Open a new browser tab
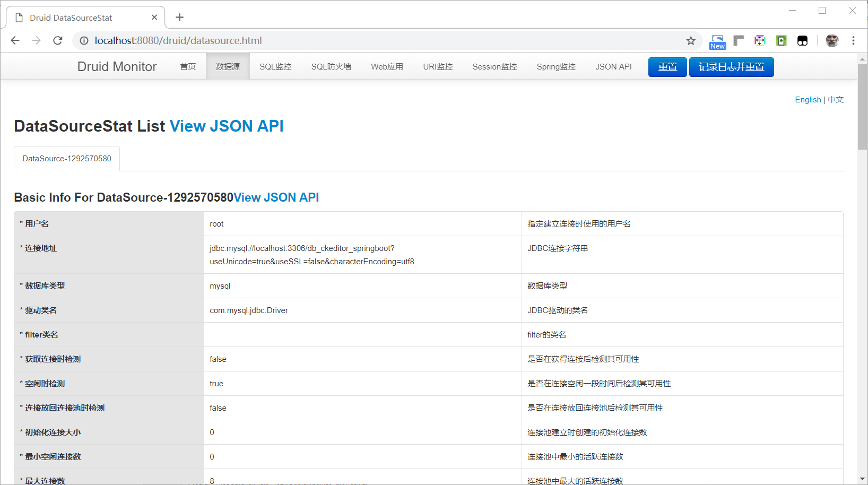This screenshot has height=485, width=868. point(180,18)
